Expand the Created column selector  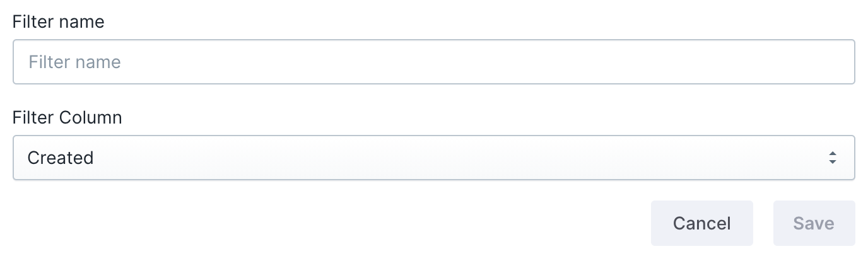click(433, 158)
